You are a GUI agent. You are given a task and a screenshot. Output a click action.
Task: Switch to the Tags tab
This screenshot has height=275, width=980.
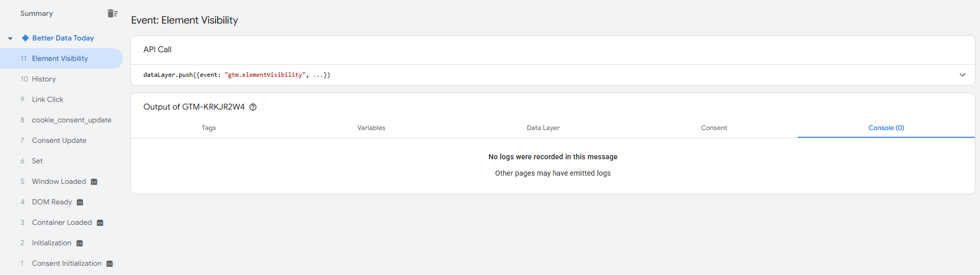tap(208, 128)
